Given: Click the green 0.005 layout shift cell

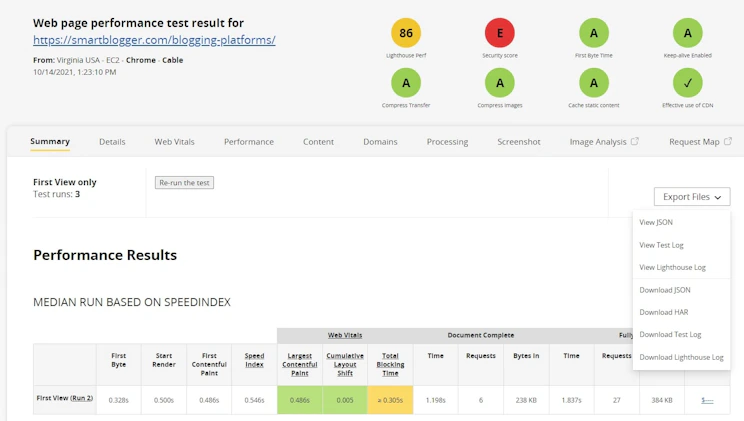Looking at the screenshot, I should pyautogui.click(x=345, y=400).
